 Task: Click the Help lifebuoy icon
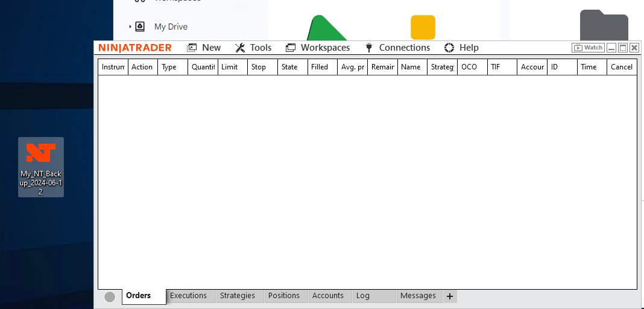point(449,48)
